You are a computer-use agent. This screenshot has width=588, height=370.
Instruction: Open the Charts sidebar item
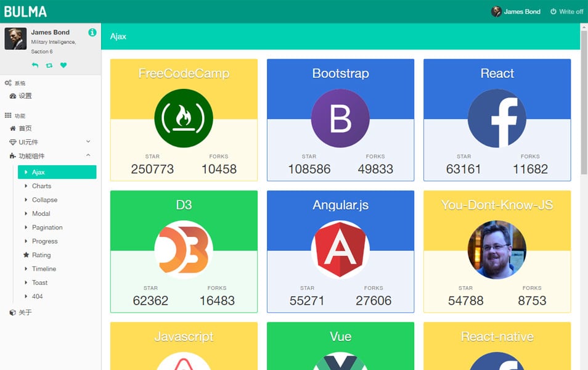pos(57,186)
